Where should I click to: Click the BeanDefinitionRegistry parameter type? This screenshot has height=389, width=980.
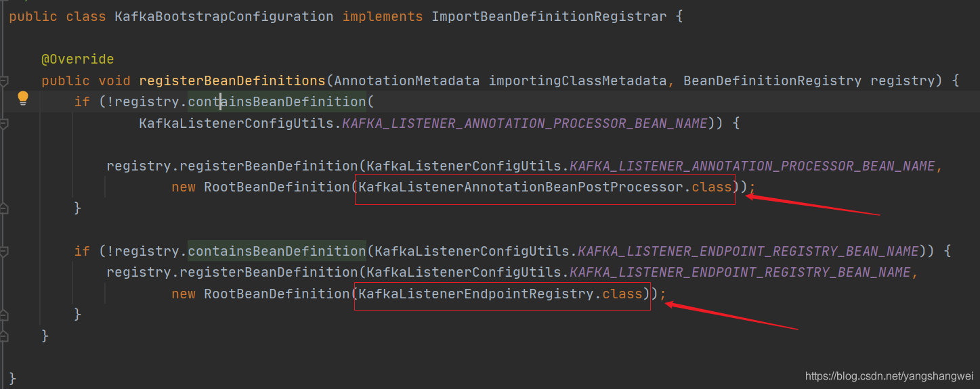pos(772,81)
